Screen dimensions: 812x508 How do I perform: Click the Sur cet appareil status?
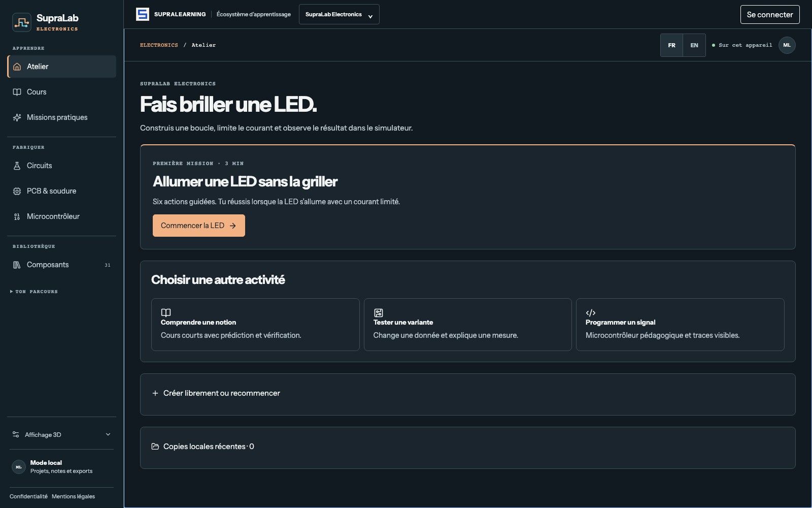click(x=742, y=45)
